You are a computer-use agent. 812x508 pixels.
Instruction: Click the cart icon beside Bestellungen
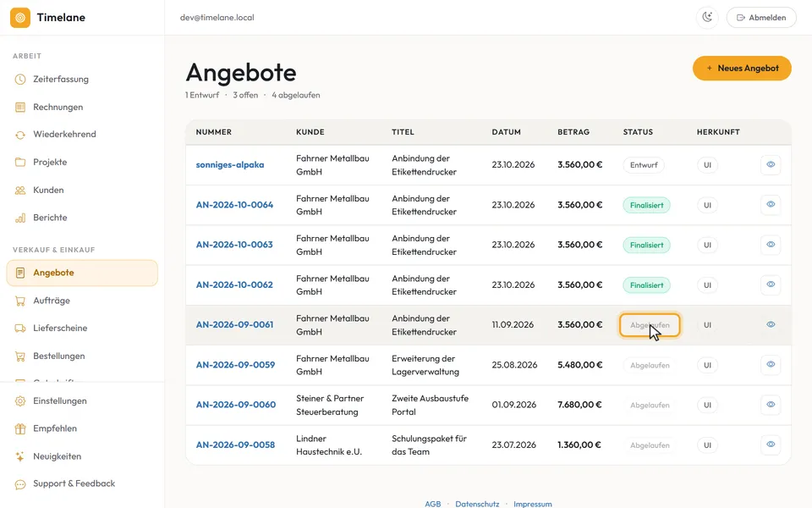(20, 356)
